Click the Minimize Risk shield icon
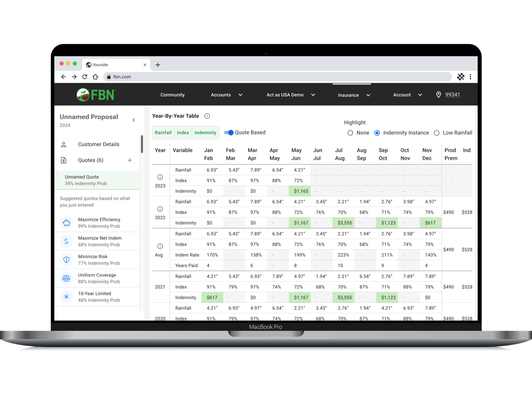The image size is (532, 395). [66, 260]
